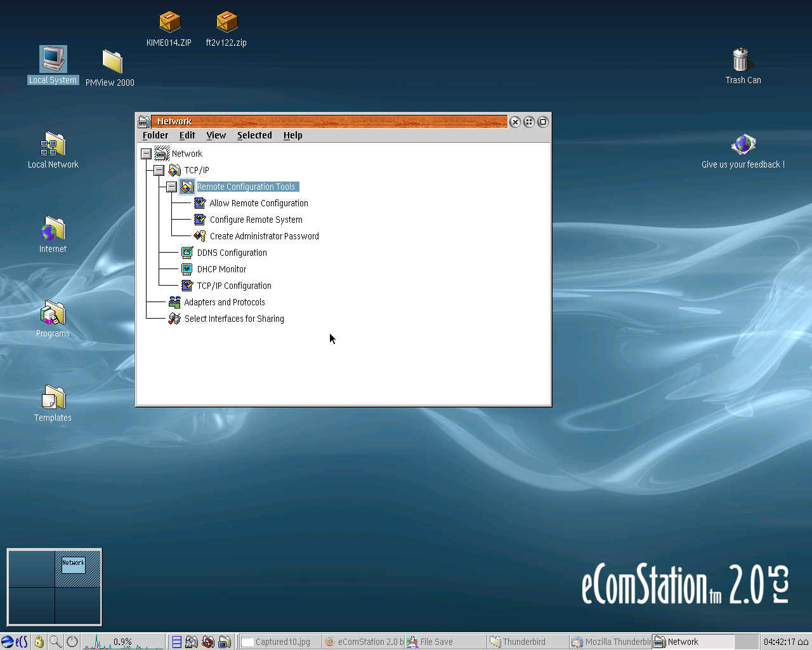Image resolution: width=812 pixels, height=650 pixels.
Task: Select Allow Remote Configuration tree item
Action: tap(258, 203)
